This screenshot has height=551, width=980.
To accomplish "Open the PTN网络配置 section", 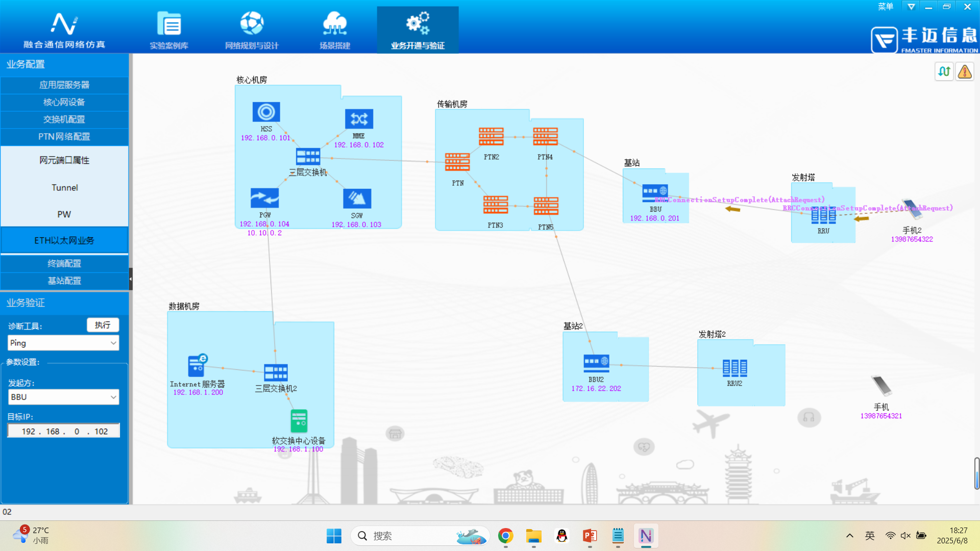I will tap(64, 137).
